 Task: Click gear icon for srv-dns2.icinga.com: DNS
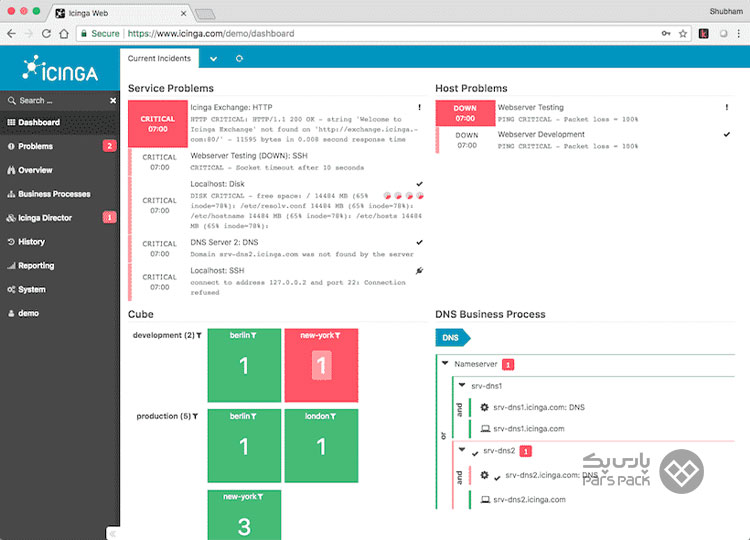pyautogui.click(x=484, y=475)
